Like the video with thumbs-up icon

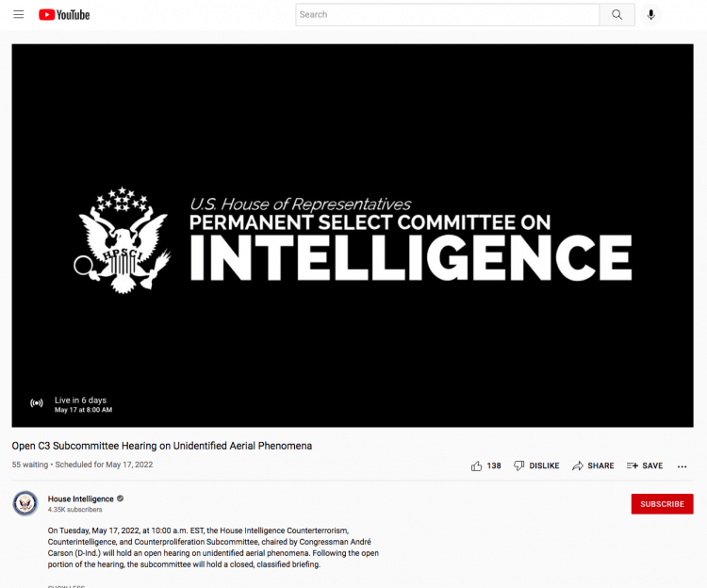click(476, 465)
